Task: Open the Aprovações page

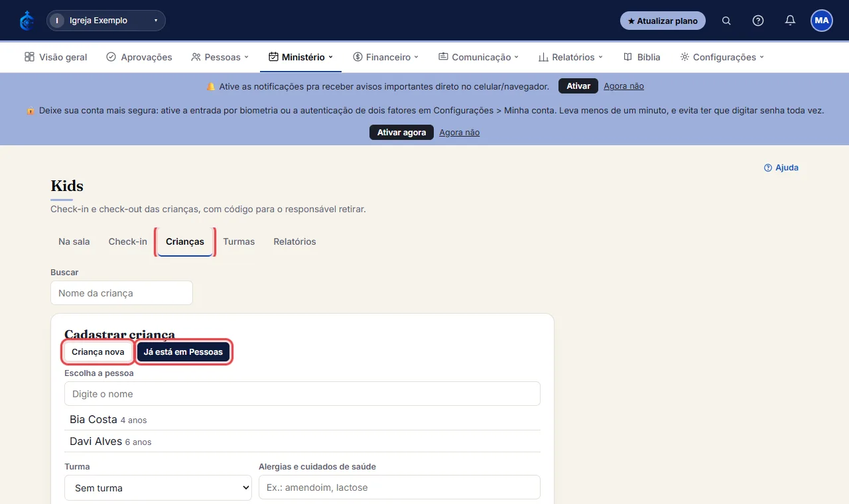Action: [x=139, y=57]
